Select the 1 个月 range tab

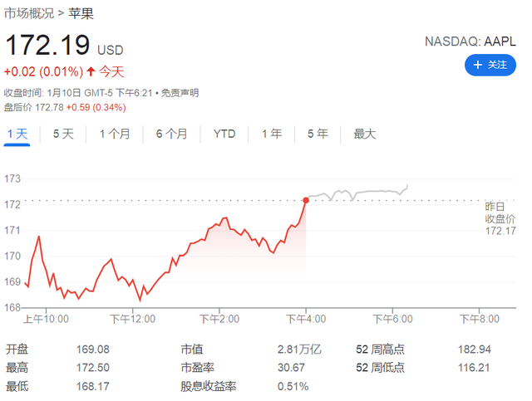point(115,134)
